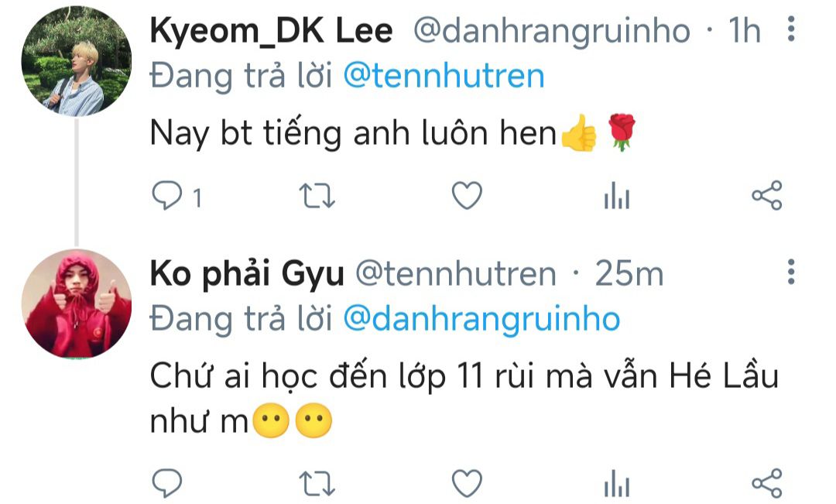Open Ko phải Gyu's red hoodie avatar
The width and height of the screenshot is (836, 504).
click(x=76, y=303)
